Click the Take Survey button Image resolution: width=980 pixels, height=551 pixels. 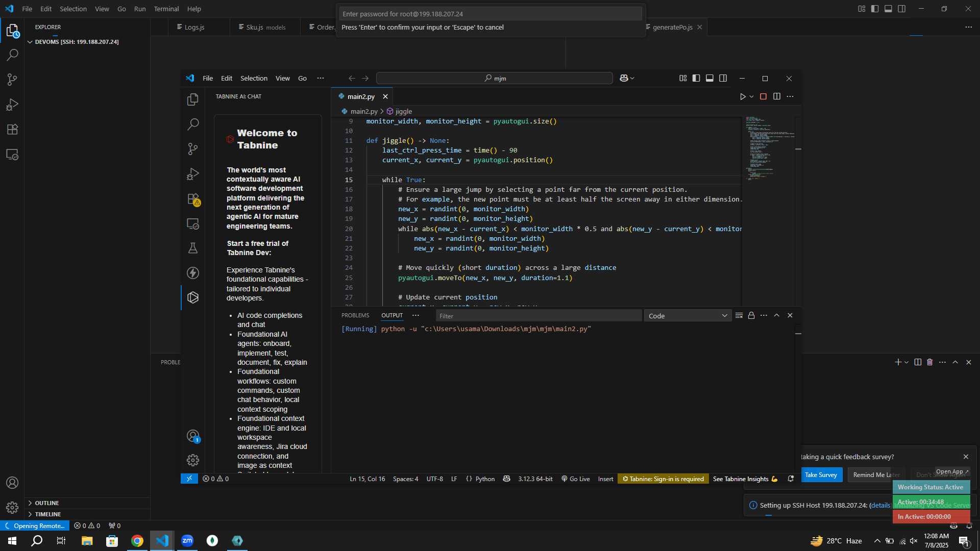point(821,474)
